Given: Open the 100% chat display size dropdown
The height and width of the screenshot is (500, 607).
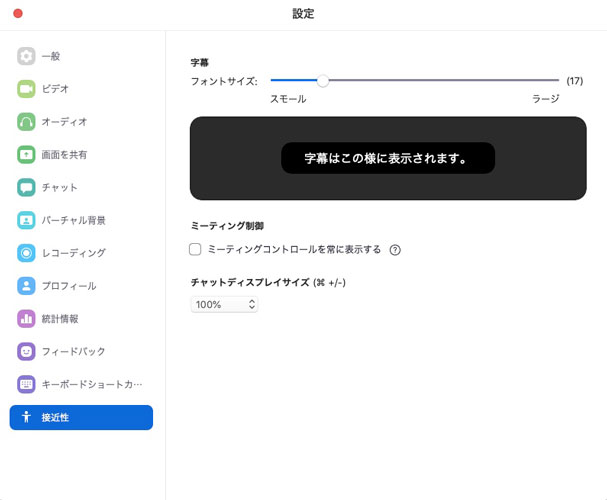Looking at the screenshot, I should pos(224,305).
